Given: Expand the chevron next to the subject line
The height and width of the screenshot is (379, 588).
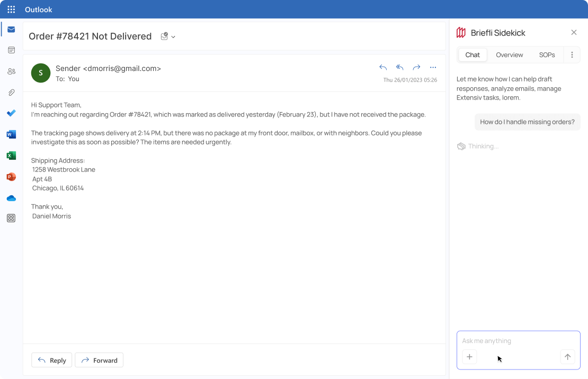Looking at the screenshot, I should pos(174,37).
